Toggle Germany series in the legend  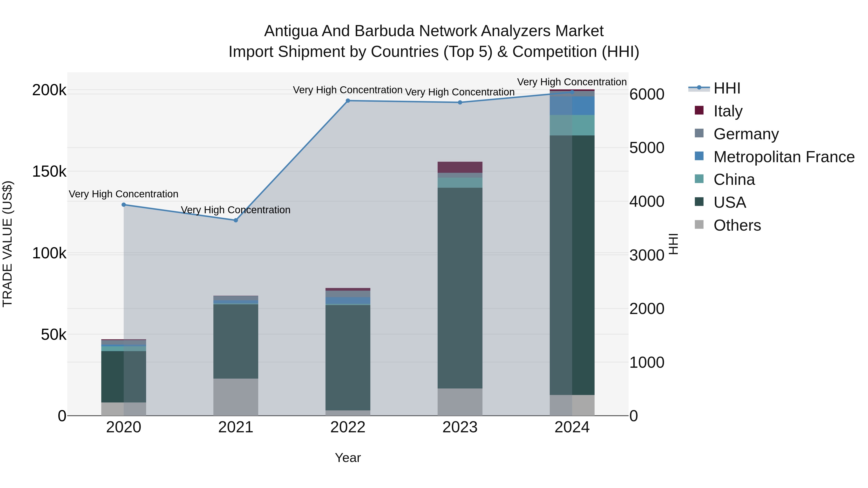737,134
